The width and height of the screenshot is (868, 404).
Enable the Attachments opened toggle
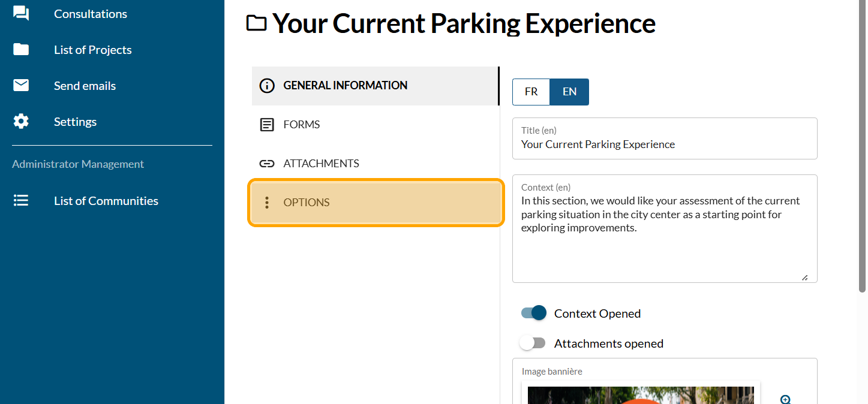pos(533,343)
